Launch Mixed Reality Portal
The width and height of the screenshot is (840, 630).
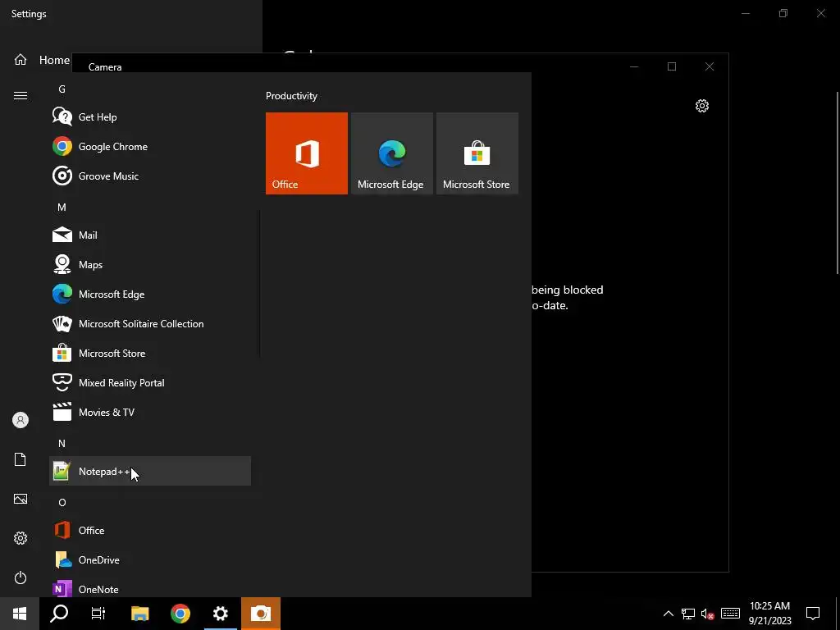pyautogui.click(x=150, y=382)
